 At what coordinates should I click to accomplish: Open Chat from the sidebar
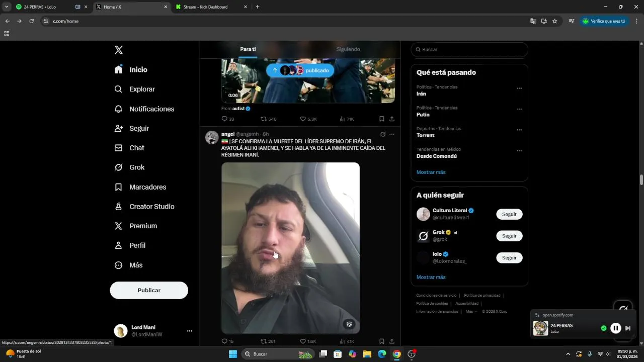129,148
